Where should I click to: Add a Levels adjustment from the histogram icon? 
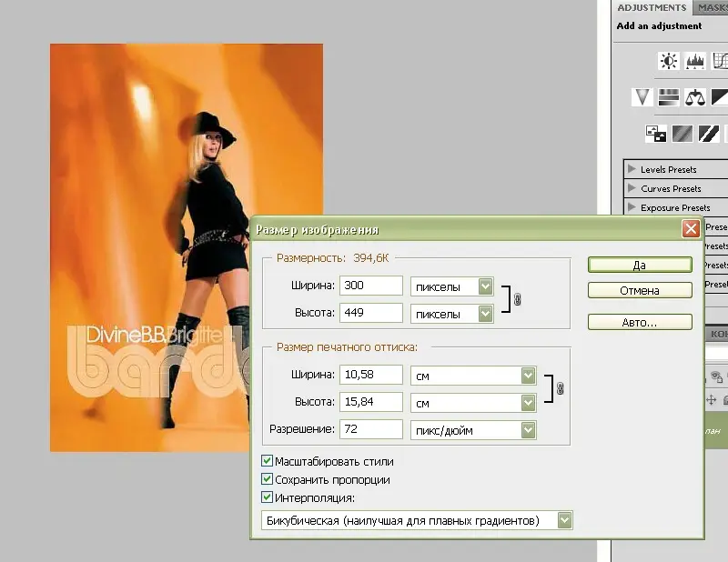tap(695, 61)
